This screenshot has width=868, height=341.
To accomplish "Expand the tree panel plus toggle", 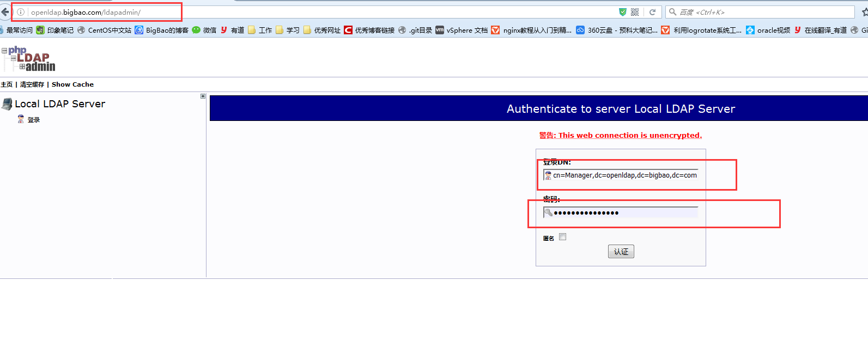I will [x=203, y=96].
